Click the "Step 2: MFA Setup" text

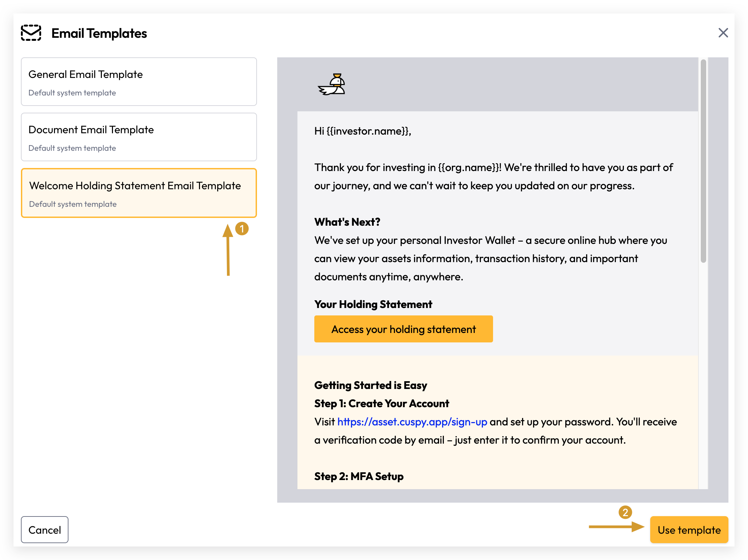[x=358, y=476]
